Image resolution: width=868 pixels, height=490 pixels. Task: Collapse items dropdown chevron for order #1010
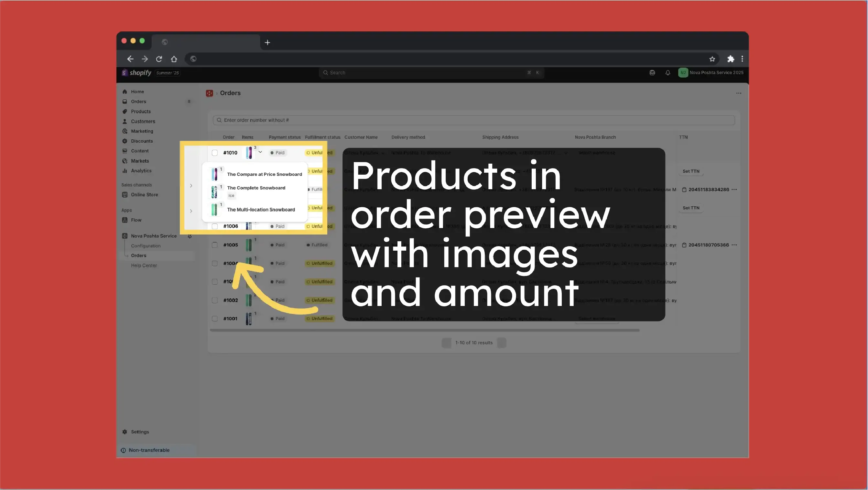(260, 152)
